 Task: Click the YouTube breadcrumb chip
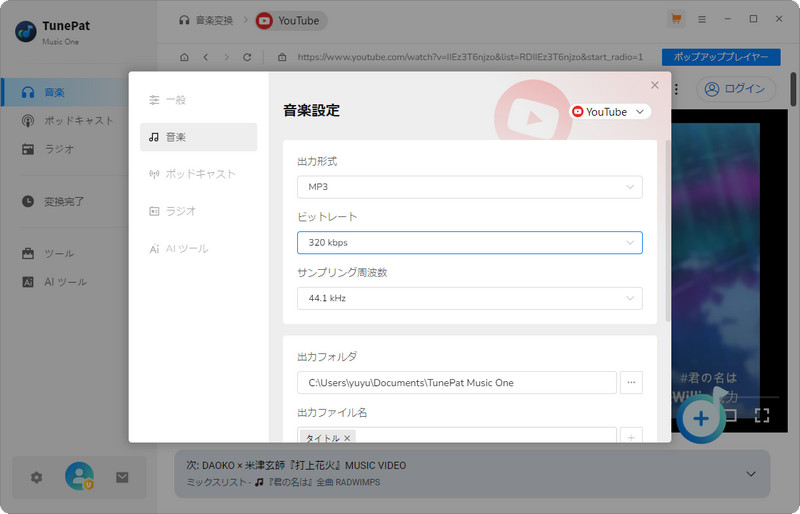coord(291,21)
